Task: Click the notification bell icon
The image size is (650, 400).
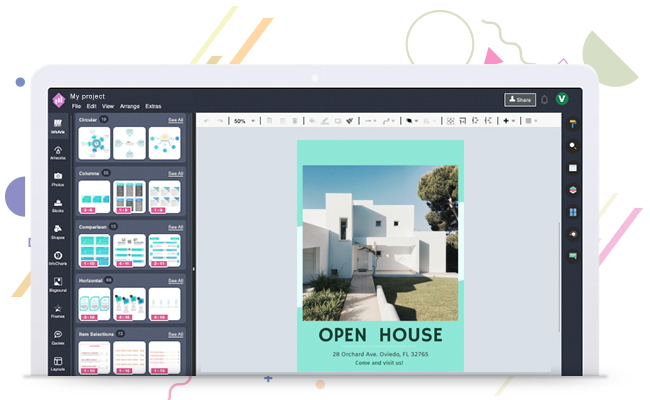Action: pos(545,99)
